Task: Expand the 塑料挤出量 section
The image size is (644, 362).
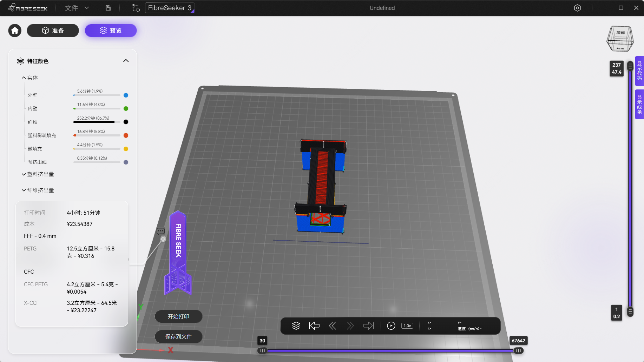Action: point(38,174)
